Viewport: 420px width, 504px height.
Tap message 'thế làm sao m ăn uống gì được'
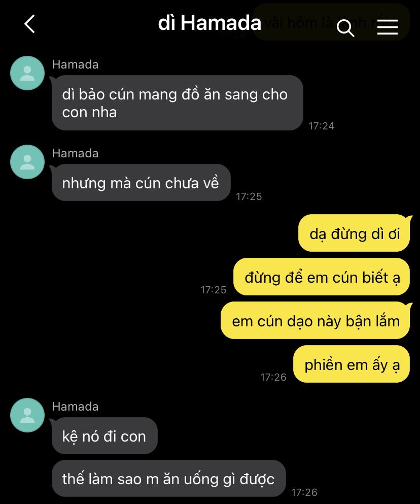pyautogui.click(x=169, y=479)
